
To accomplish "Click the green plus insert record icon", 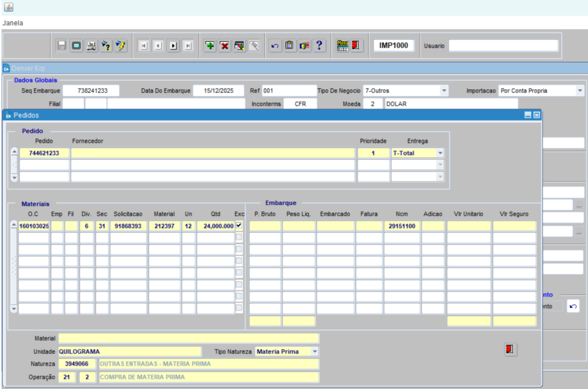I will point(210,46).
